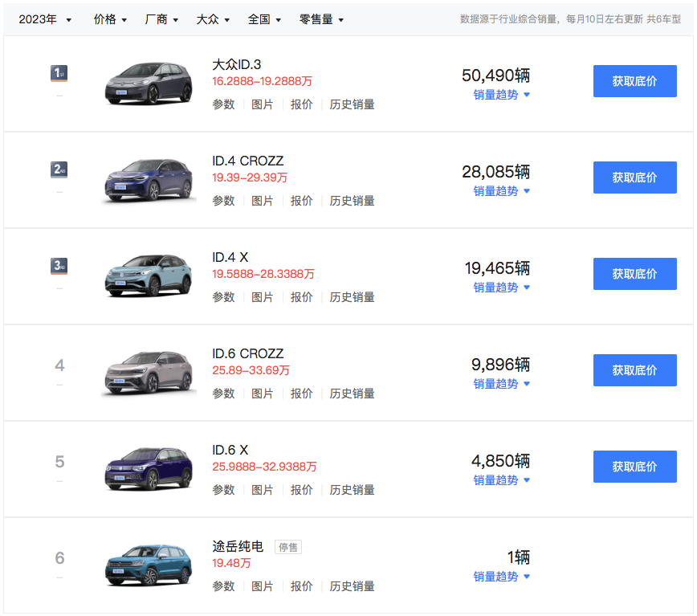The image size is (697, 616).
Task: Click 获取底价 button for ID.6 CROZZ
Action: coord(634,370)
